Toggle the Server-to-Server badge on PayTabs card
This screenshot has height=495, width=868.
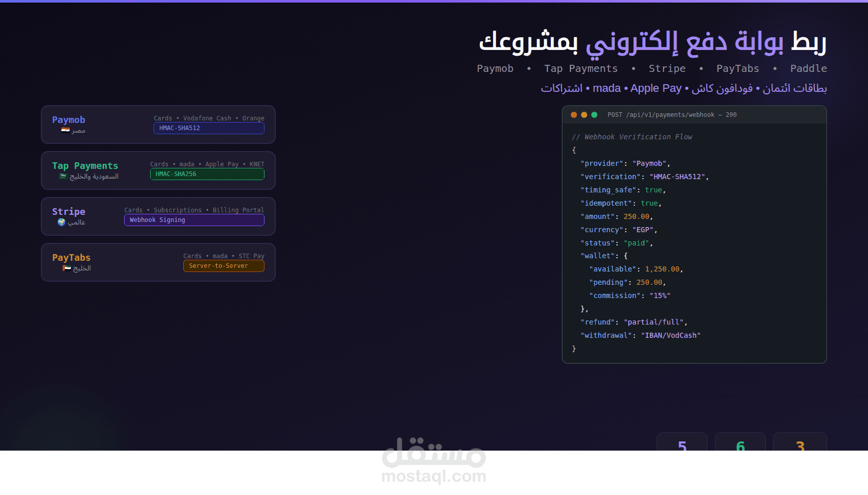[224, 266]
